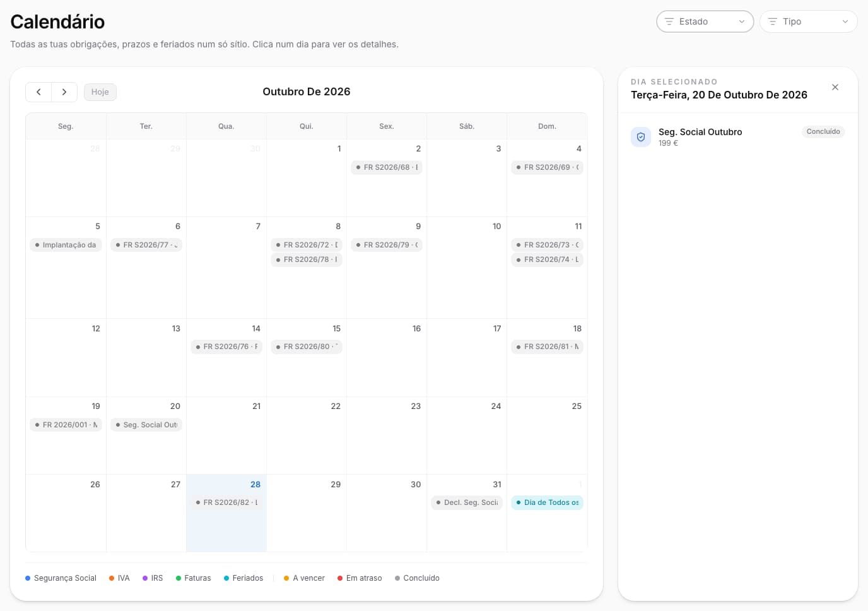Select day 30 in the calendar
868x611 pixels.
(x=387, y=513)
